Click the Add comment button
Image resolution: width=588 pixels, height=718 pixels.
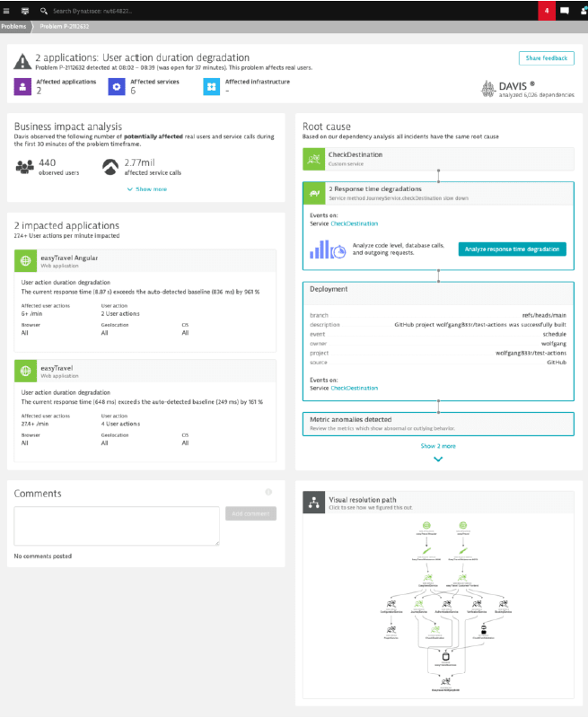(250, 513)
